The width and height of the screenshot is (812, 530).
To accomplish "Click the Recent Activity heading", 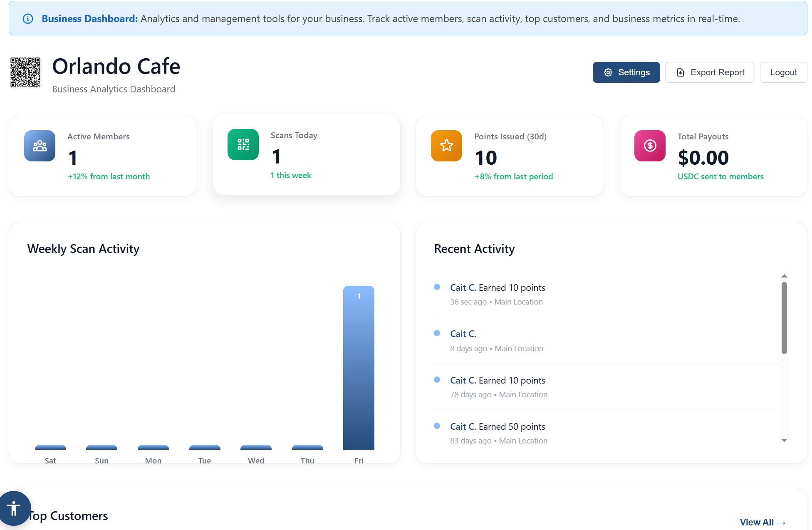I will pos(474,249).
